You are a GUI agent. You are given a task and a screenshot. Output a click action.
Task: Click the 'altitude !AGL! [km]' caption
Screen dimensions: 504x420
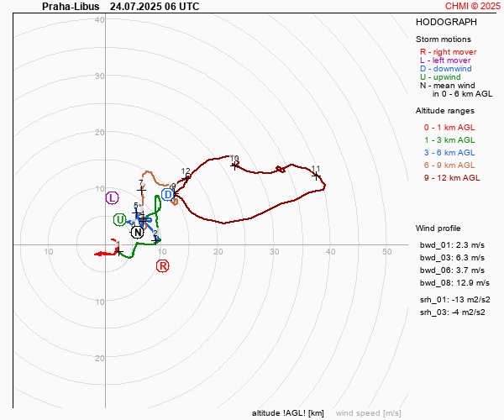287,413
